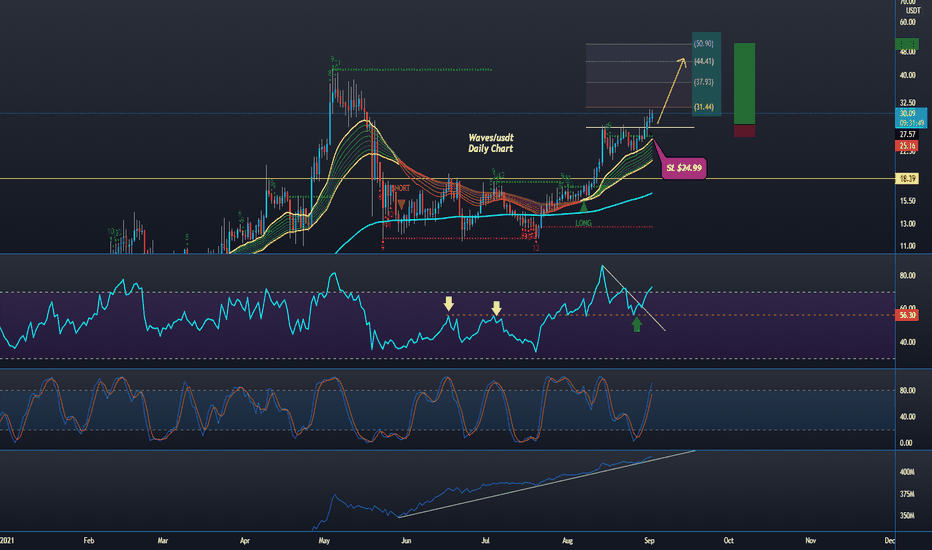
Task: Click the Oct label on the time axis
Action: point(728,540)
